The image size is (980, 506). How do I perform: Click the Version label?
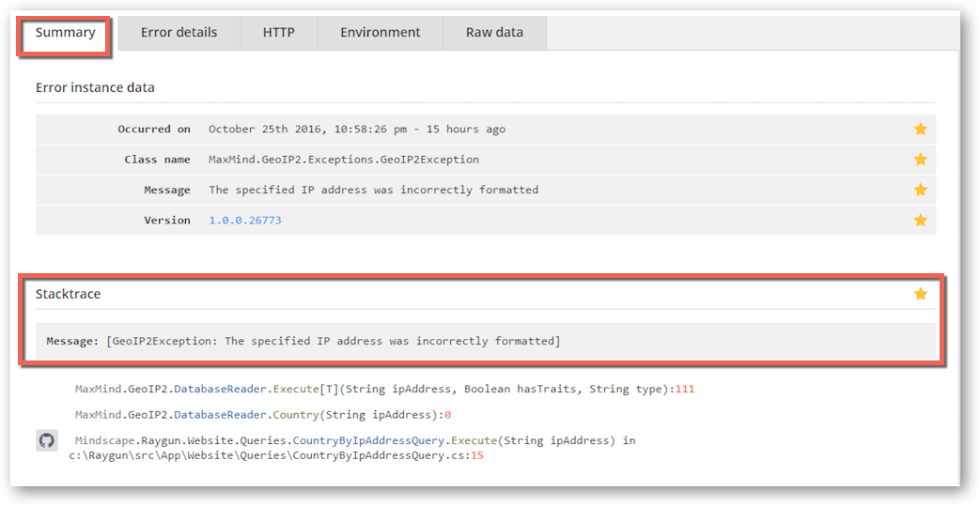point(167,221)
